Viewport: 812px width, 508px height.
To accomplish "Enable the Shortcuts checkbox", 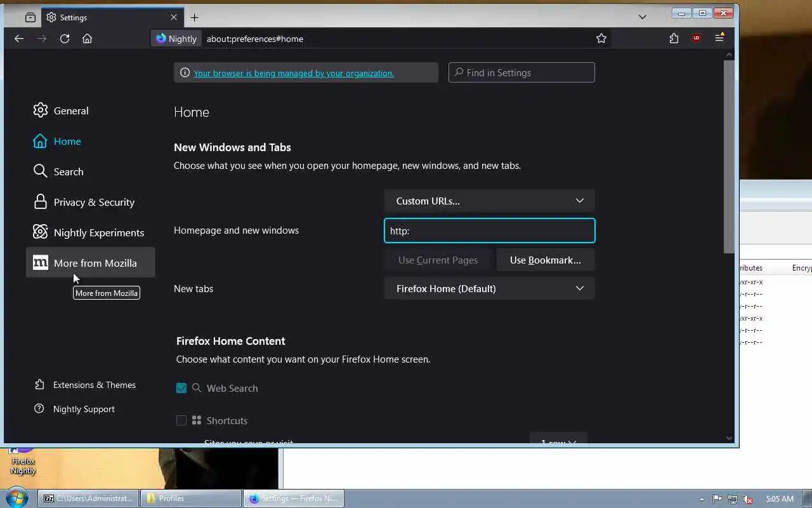I will (181, 420).
